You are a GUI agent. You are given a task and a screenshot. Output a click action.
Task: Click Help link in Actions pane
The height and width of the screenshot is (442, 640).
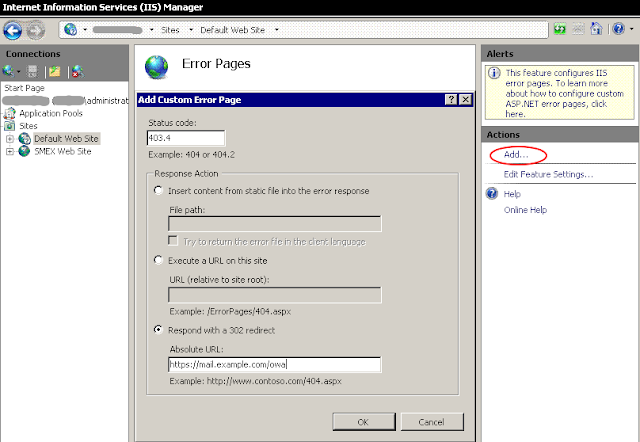tap(512, 194)
